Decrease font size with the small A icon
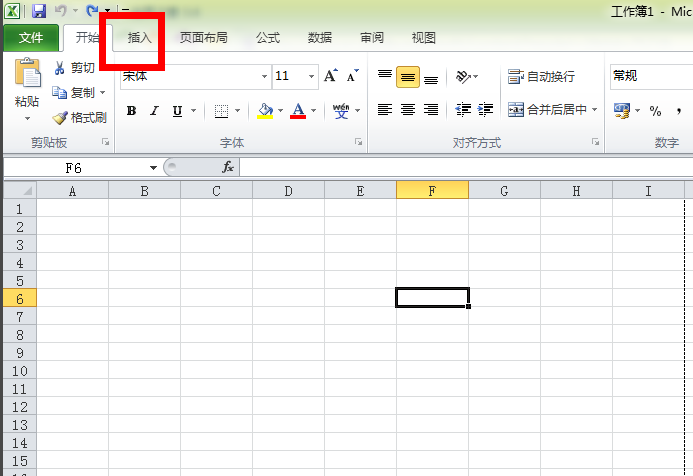Image resolution: width=693 pixels, height=476 pixels. [x=352, y=76]
